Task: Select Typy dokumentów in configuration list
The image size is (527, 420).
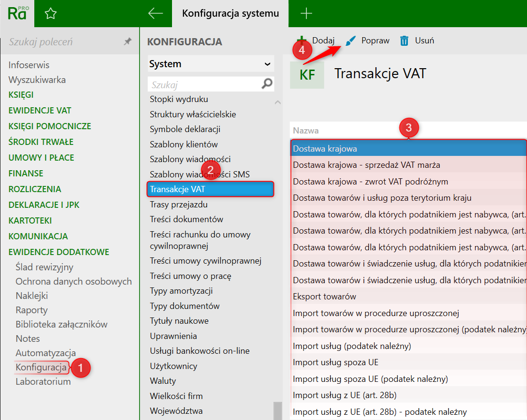Action: point(184,306)
